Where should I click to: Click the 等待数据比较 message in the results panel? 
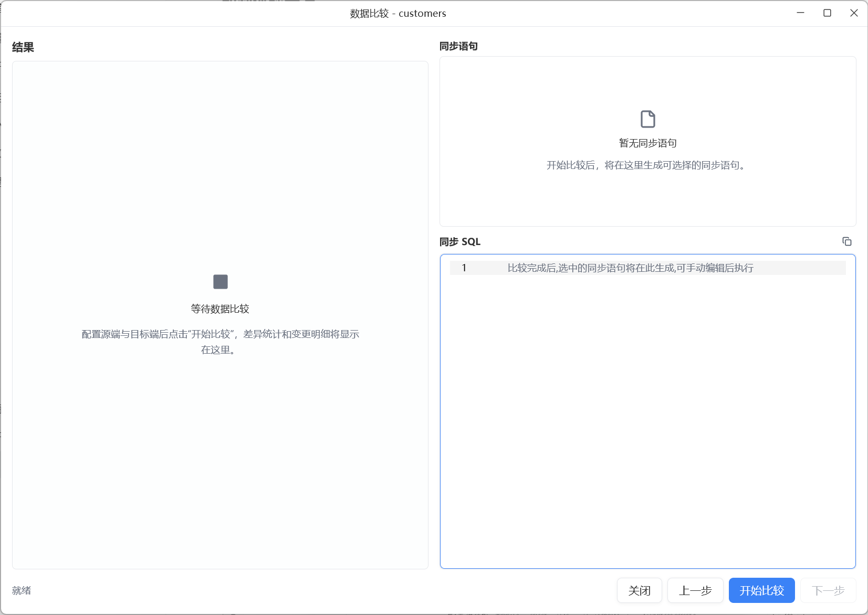click(x=220, y=309)
